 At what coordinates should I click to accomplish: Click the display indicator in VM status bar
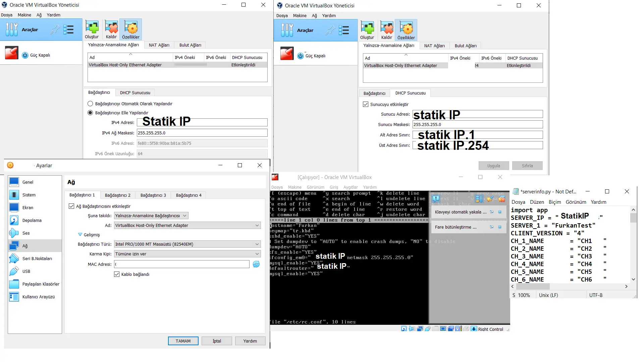pyautogui.click(x=443, y=329)
